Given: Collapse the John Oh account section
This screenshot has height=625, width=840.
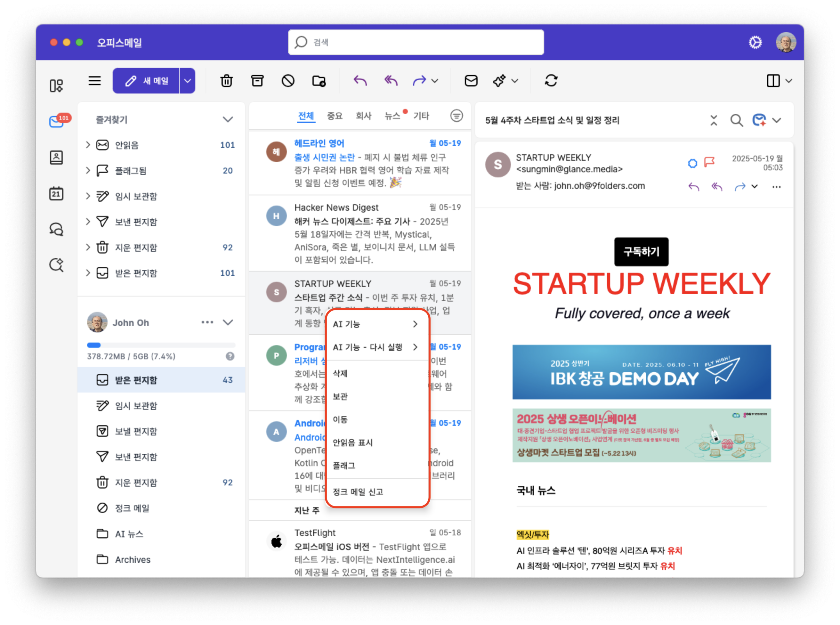Looking at the screenshot, I should [228, 322].
